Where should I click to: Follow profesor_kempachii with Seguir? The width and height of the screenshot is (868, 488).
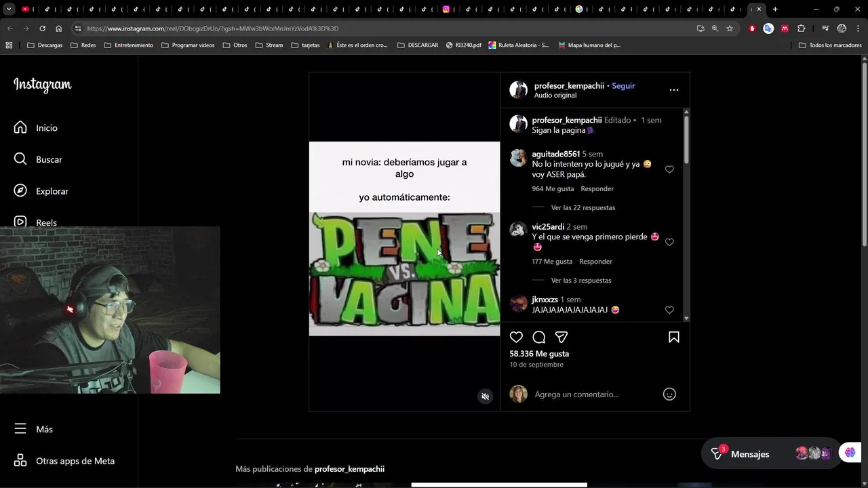pos(623,86)
